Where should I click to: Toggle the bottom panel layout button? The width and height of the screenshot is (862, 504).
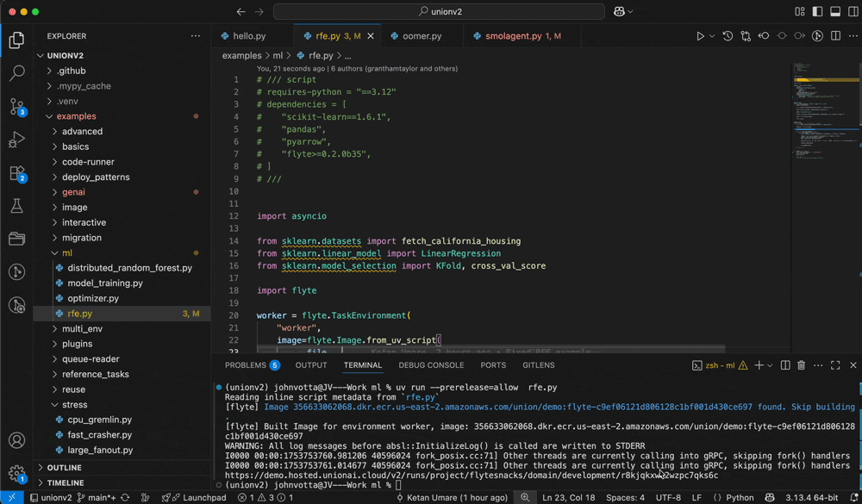click(834, 12)
